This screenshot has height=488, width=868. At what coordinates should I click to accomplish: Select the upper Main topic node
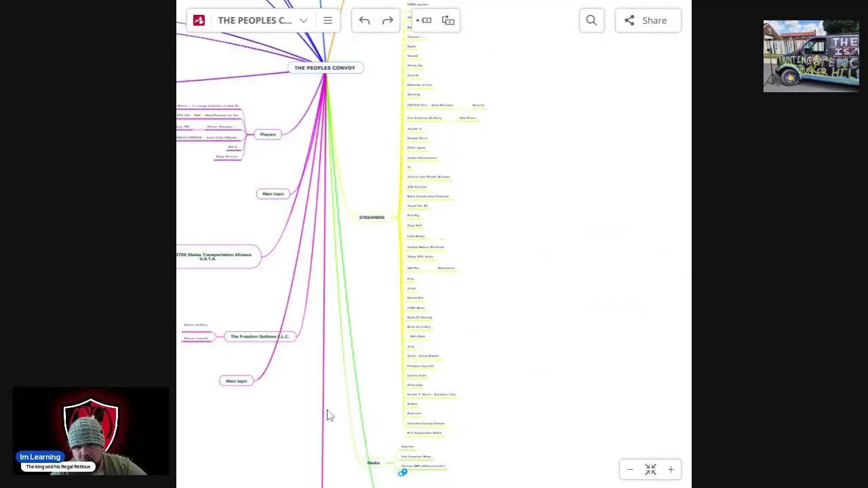coord(273,194)
